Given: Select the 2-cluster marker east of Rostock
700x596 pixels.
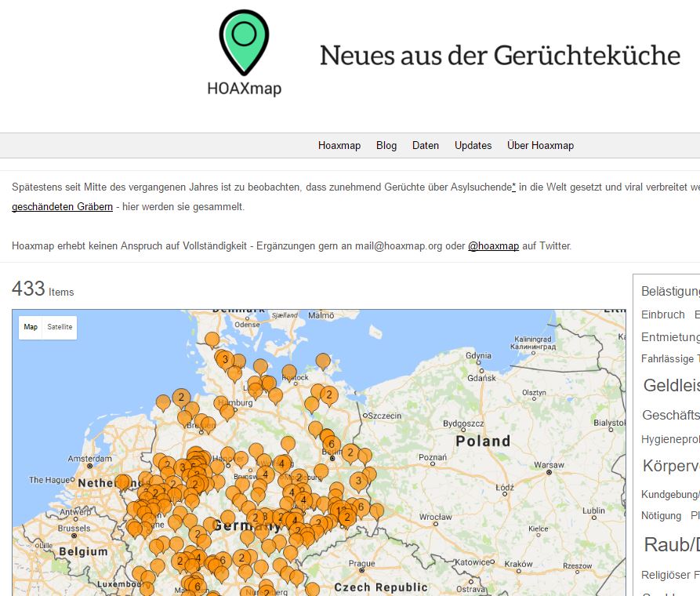Looking at the screenshot, I should tap(329, 394).
